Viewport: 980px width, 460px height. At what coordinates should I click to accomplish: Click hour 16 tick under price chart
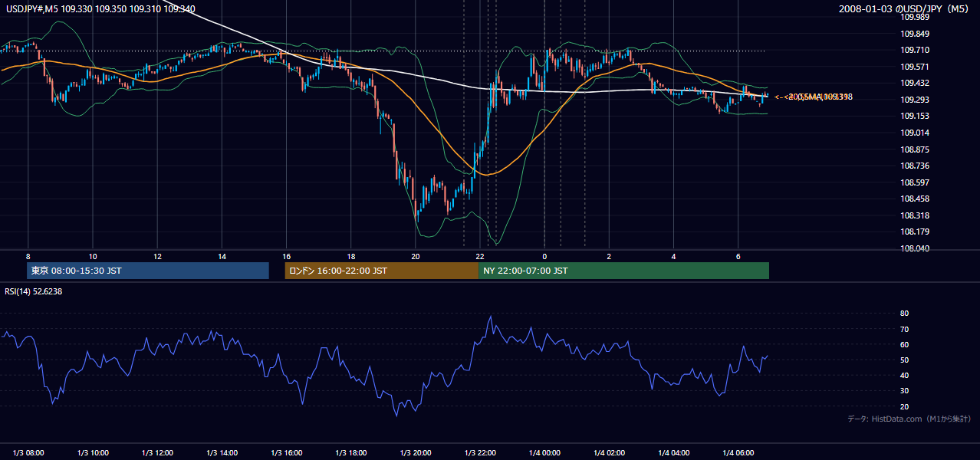[x=286, y=256]
